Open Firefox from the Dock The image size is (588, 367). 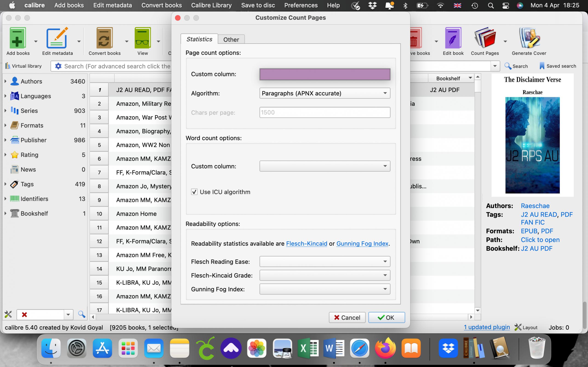[x=385, y=348]
